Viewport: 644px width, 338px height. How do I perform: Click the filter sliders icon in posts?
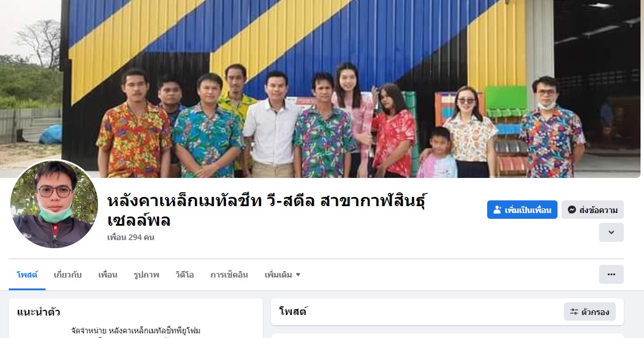tap(574, 312)
